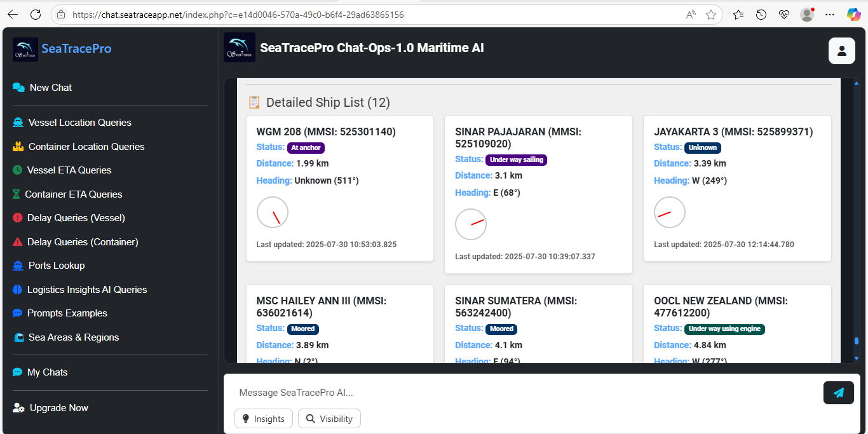The height and width of the screenshot is (434, 868).
Task: Open browser history icon
Action: (761, 14)
